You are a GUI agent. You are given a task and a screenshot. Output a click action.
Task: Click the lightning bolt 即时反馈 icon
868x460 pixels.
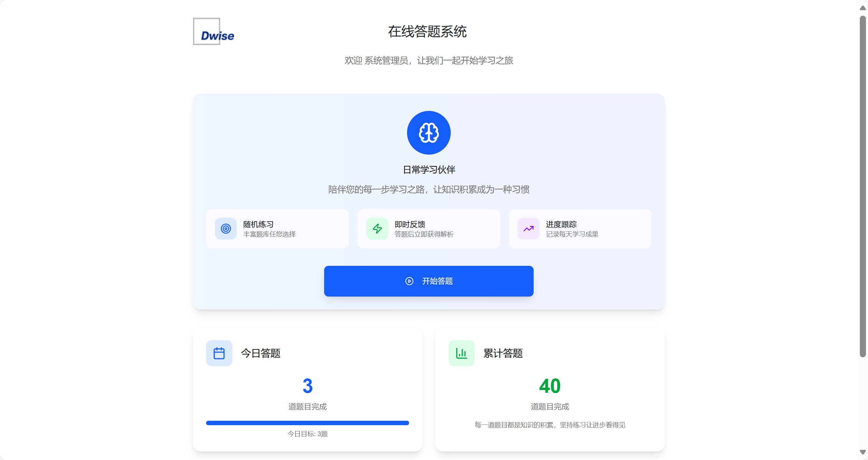click(x=377, y=229)
